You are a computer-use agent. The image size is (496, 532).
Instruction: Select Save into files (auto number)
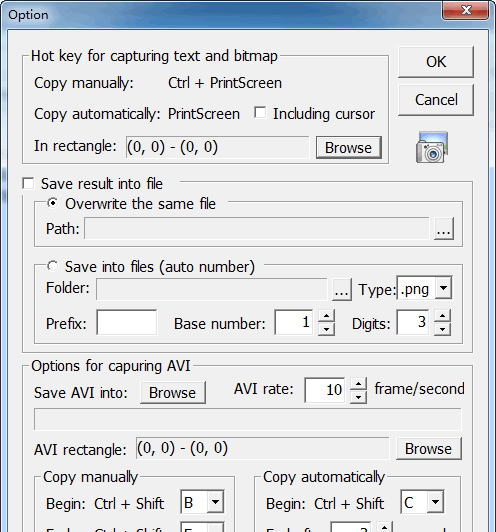point(52,266)
